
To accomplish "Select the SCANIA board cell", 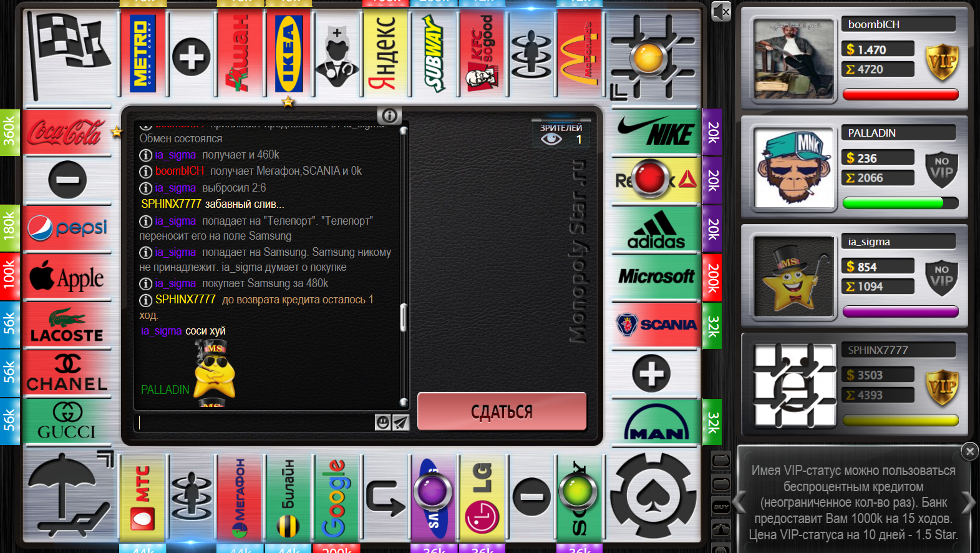I will pyautogui.click(x=656, y=325).
